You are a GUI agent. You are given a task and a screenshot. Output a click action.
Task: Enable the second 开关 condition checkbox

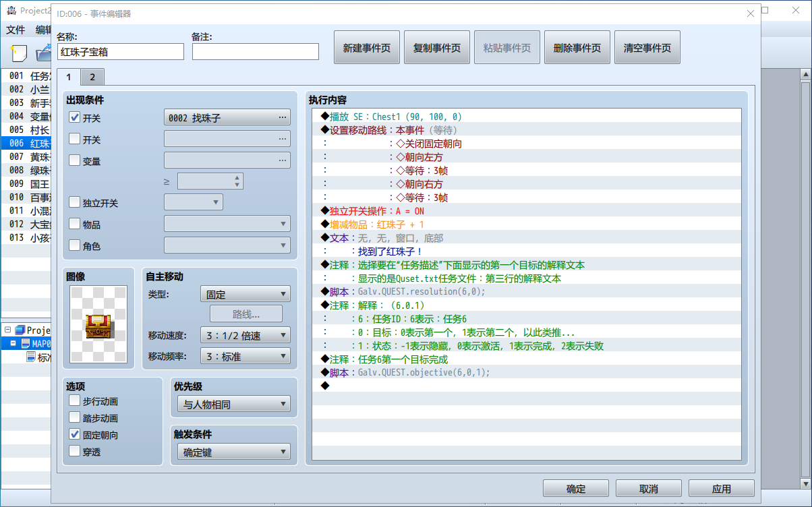[x=75, y=140]
